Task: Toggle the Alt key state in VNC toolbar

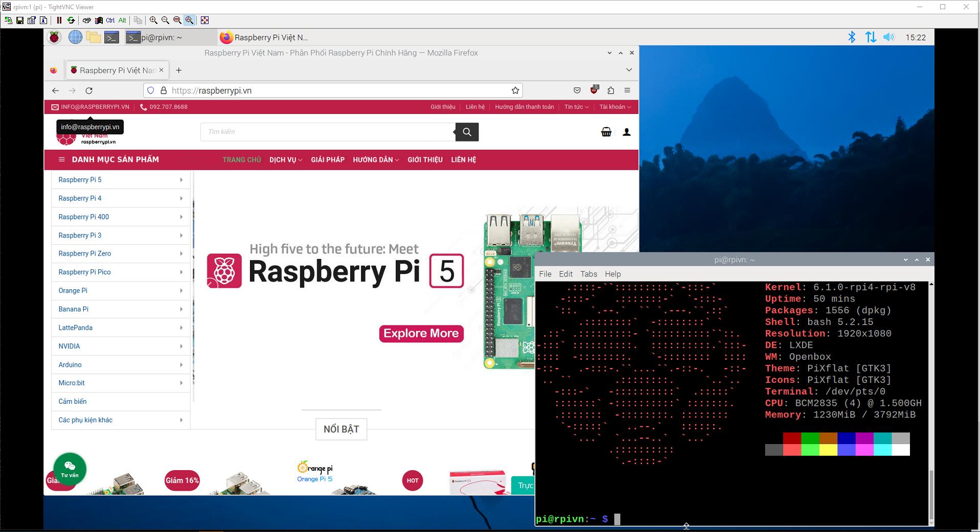Action: (x=122, y=20)
